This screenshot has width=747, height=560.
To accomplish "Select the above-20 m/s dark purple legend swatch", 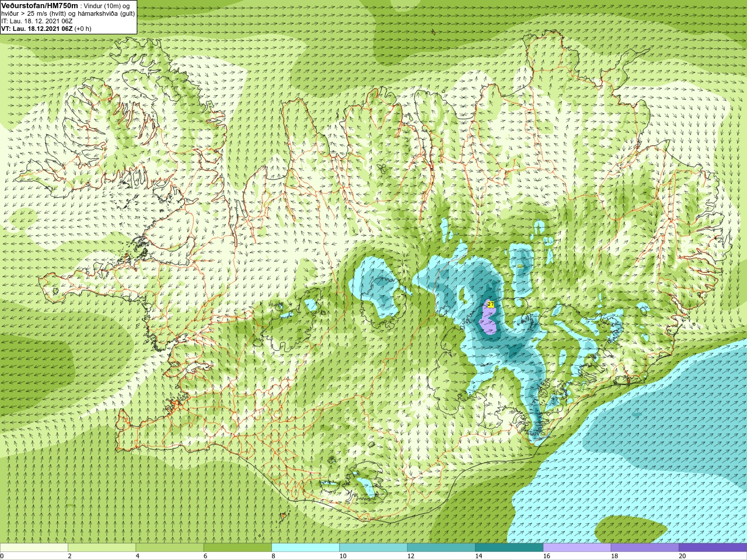I will [713, 548].
